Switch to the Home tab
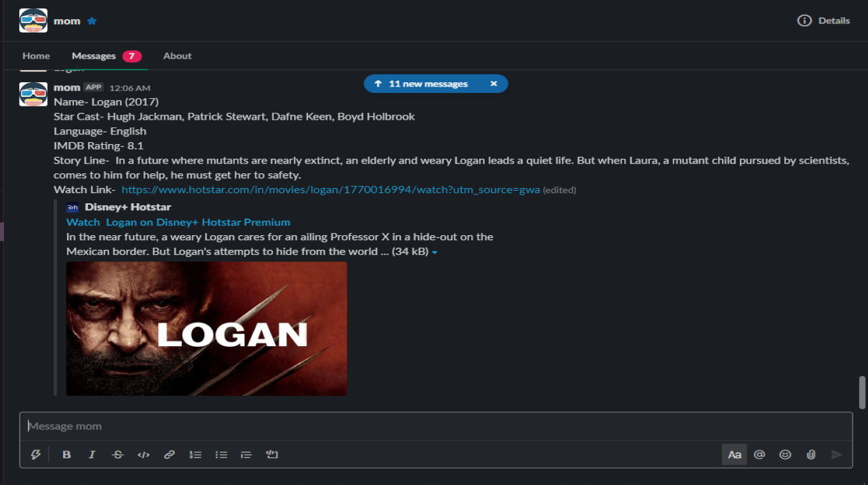 coord(36,56)
